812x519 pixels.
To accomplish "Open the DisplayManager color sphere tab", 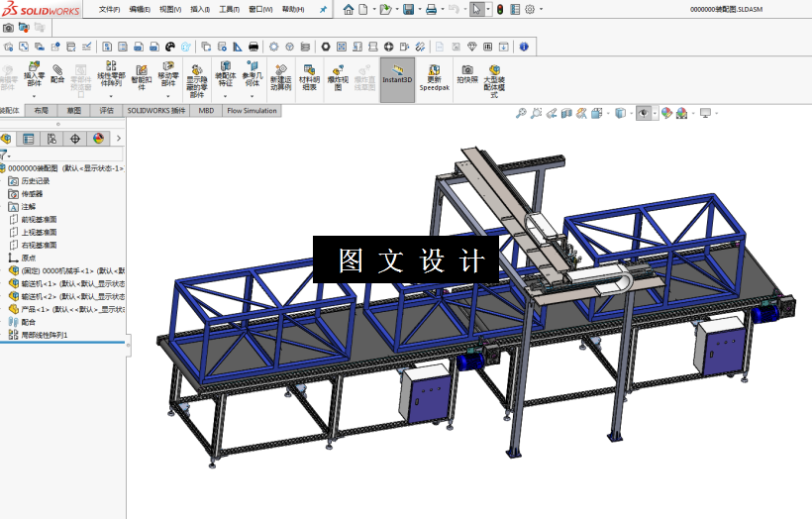I will click(98, 139).
